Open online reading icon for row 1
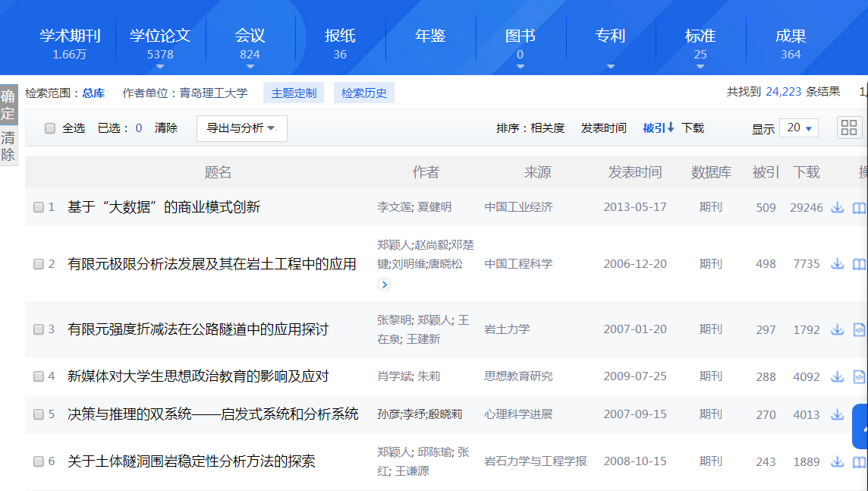 click(859, 207)
